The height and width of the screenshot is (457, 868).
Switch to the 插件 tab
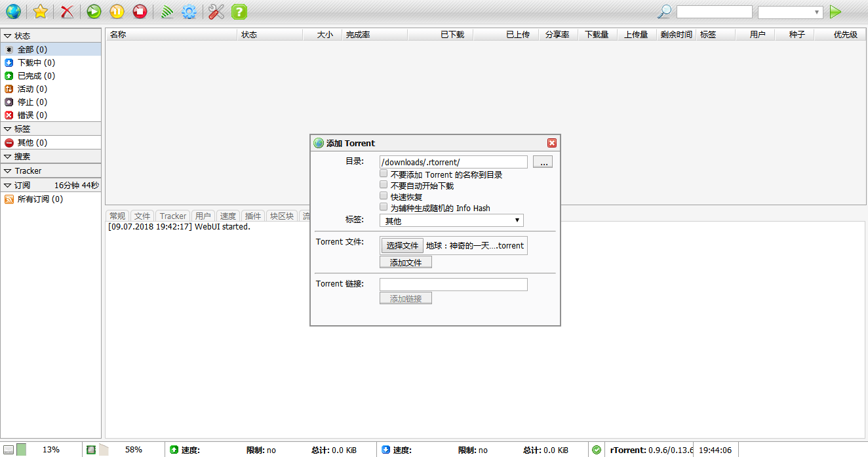253,216
